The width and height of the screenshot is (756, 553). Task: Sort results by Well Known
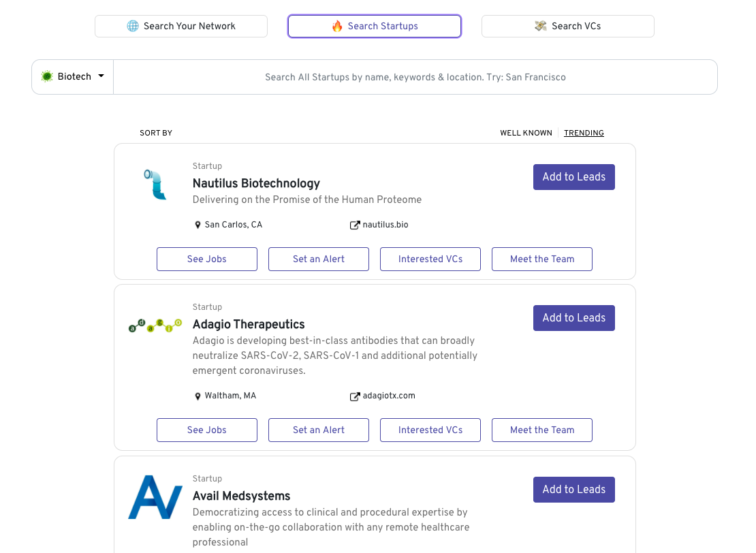coord(526,133)
